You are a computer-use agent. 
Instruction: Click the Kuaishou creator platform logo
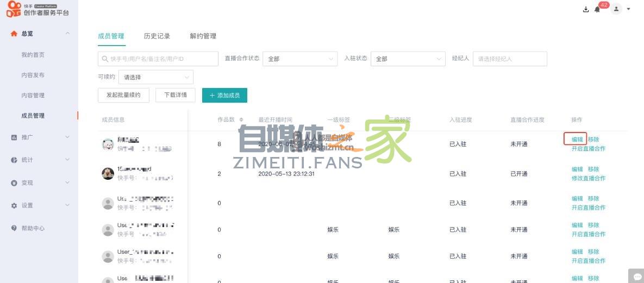coord(38,9)
